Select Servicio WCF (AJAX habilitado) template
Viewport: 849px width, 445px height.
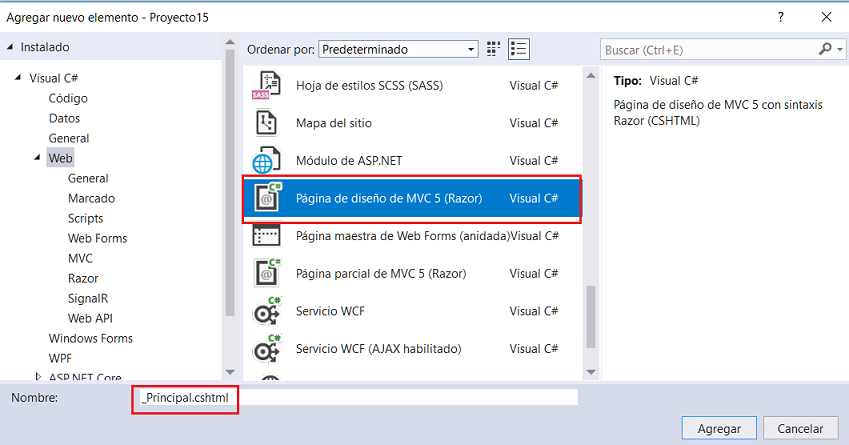[378, 349]
